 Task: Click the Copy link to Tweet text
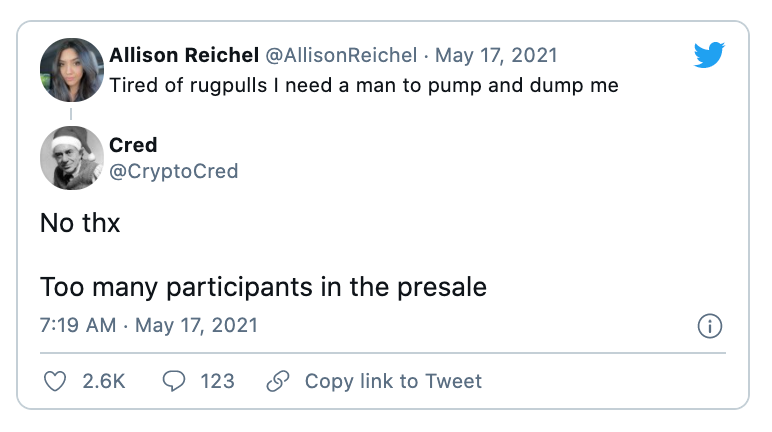393,381
